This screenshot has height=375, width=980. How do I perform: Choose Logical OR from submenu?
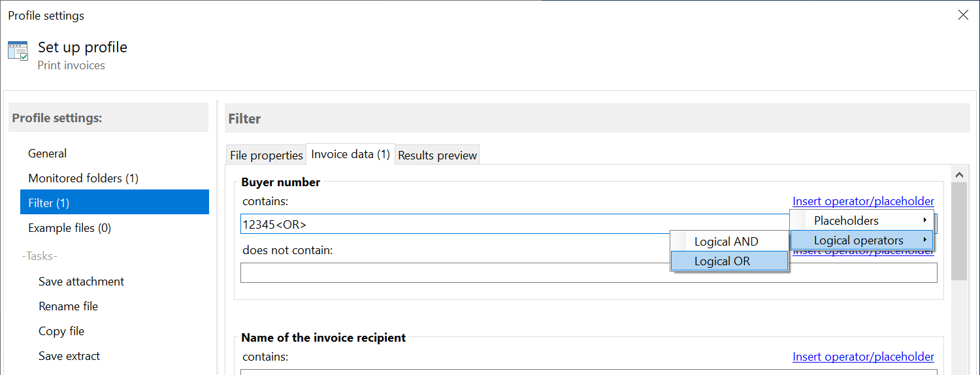(x=730, y=261)
